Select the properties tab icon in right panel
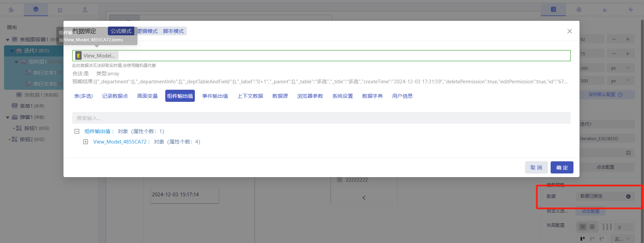644x243 pixels. pos(553,9)
